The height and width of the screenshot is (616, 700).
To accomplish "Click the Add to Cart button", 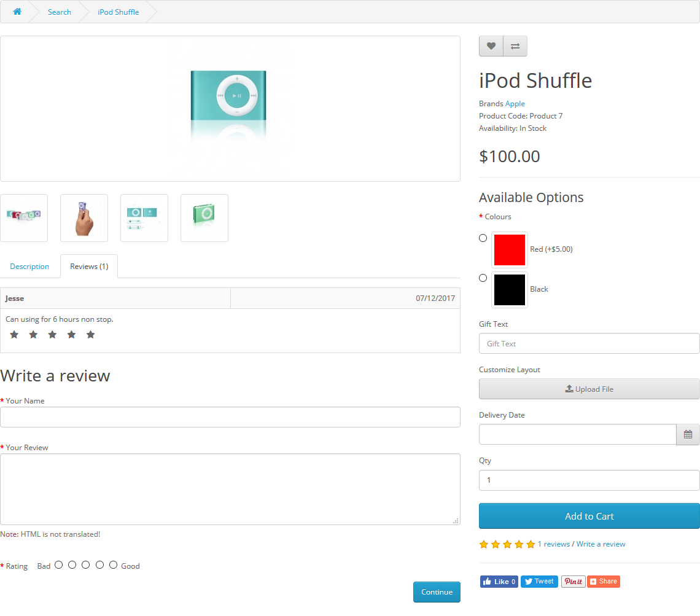I will pos(589,516).
